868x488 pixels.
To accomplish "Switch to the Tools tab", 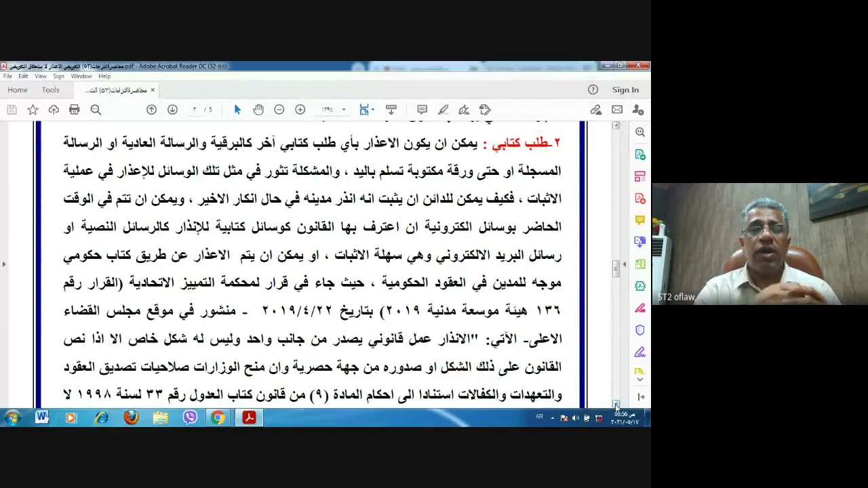I will (x=51, y=89).
